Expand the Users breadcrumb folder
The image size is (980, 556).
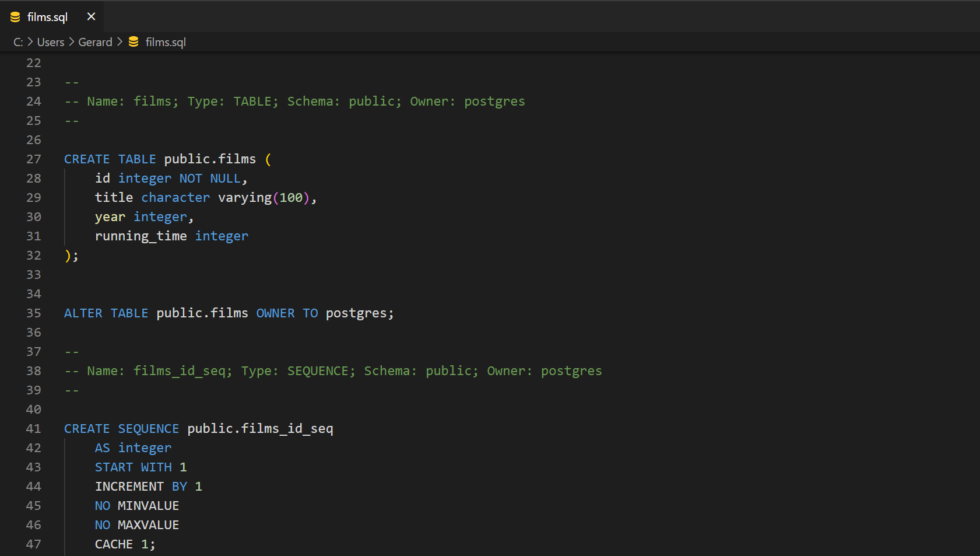tap(51, 42)
